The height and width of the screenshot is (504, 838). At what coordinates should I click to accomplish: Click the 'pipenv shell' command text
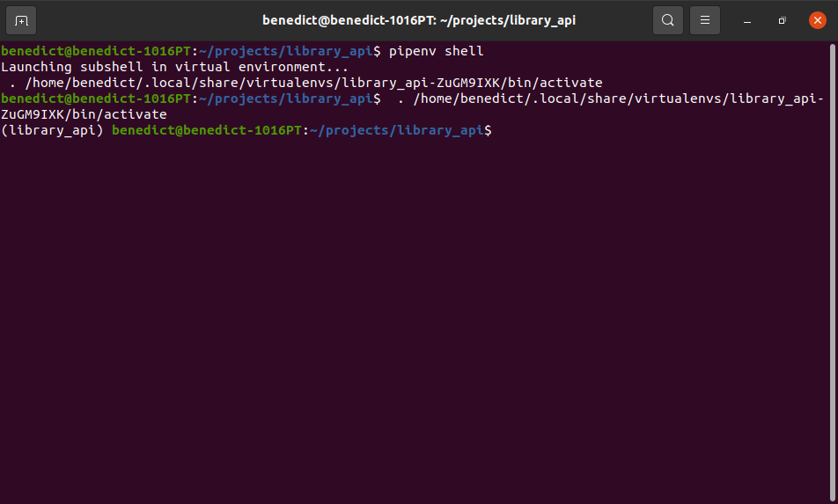436,51
